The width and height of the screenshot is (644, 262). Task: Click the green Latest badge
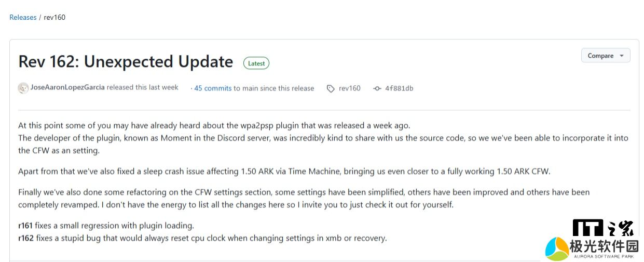(256, 63)
